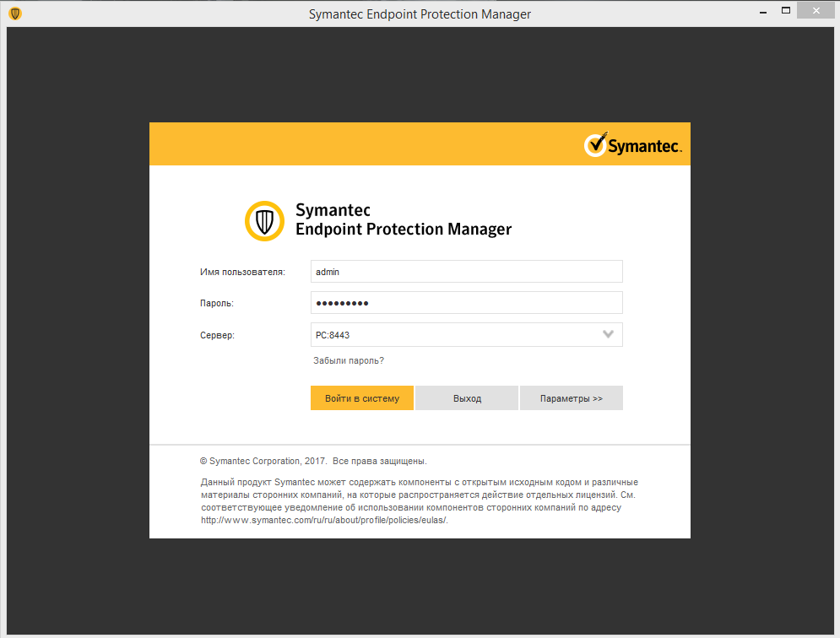Click the 'Сервер:' label
The image size is (840, 638).
point(218,335)
